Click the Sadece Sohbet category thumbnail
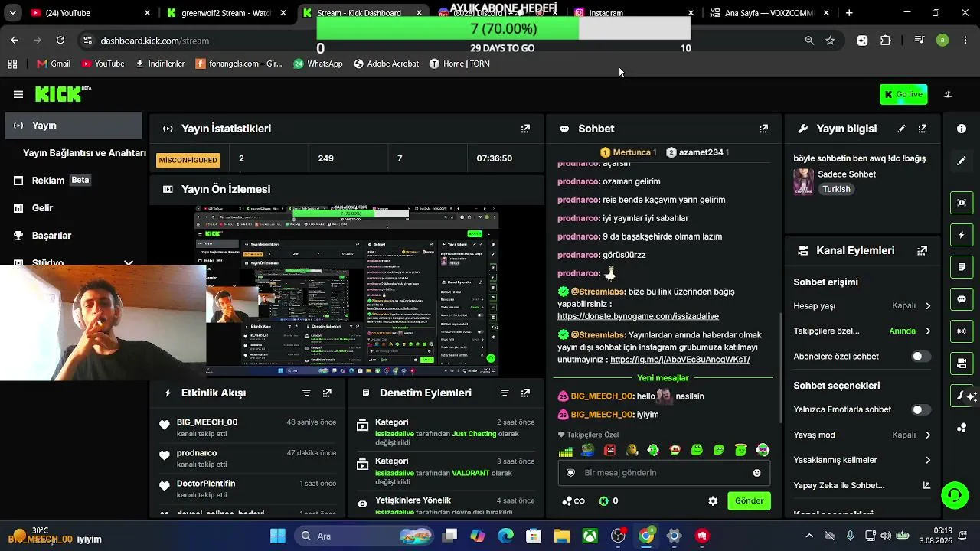The image size is (980, 551). 803,181
